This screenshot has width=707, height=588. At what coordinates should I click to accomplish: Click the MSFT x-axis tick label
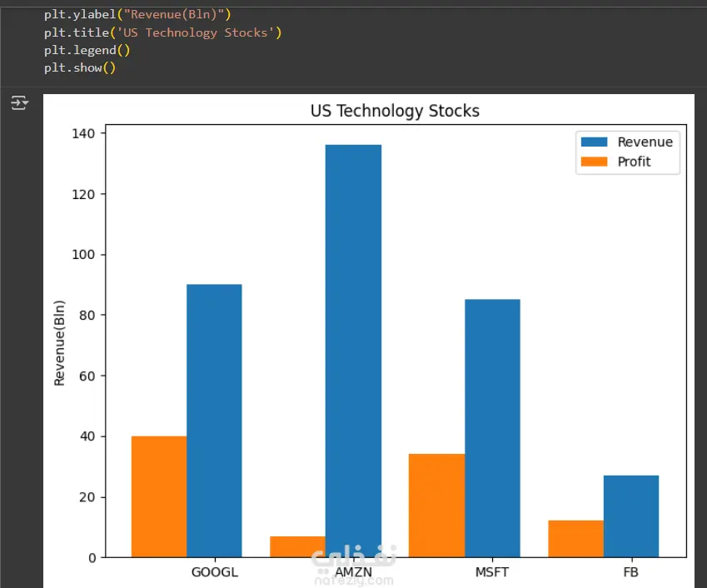pos(492,573)
